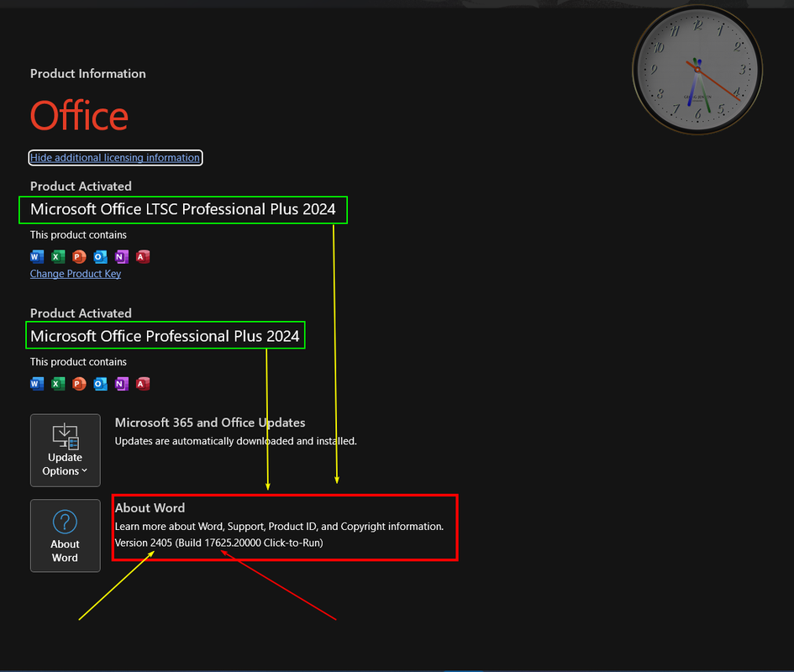Click Microsoft 365 and Office Updates heading
This screenshot has width=794, height=672.
[210, 423]
